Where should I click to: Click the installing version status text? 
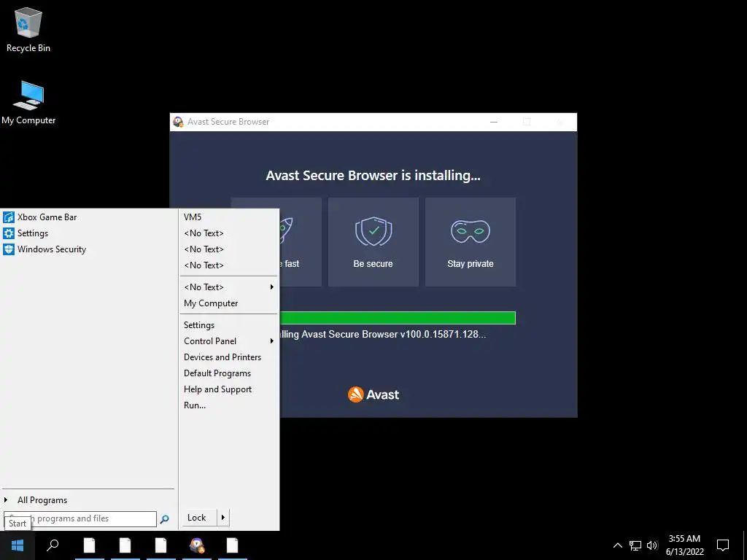383,334
